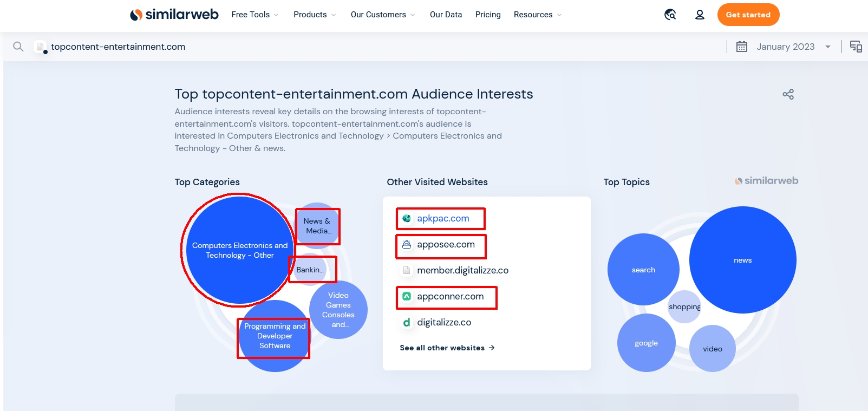Click the compare devices icon

pos(856,47)
